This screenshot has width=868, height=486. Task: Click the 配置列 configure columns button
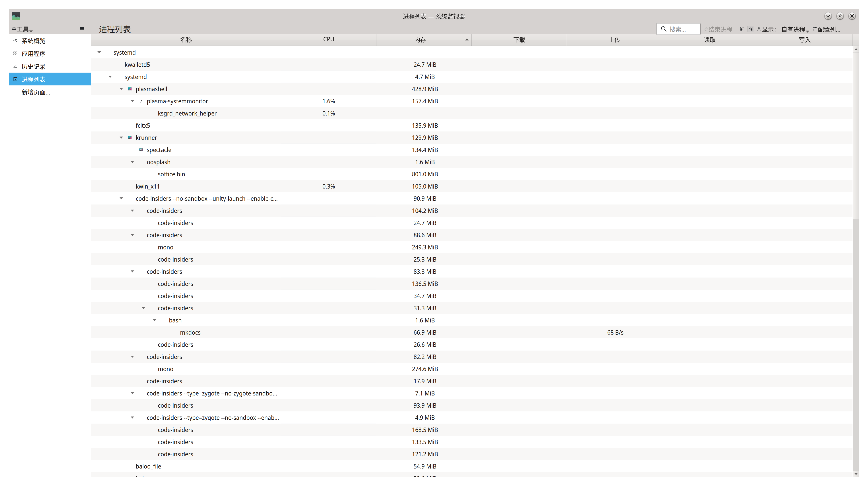pos(827,29)
